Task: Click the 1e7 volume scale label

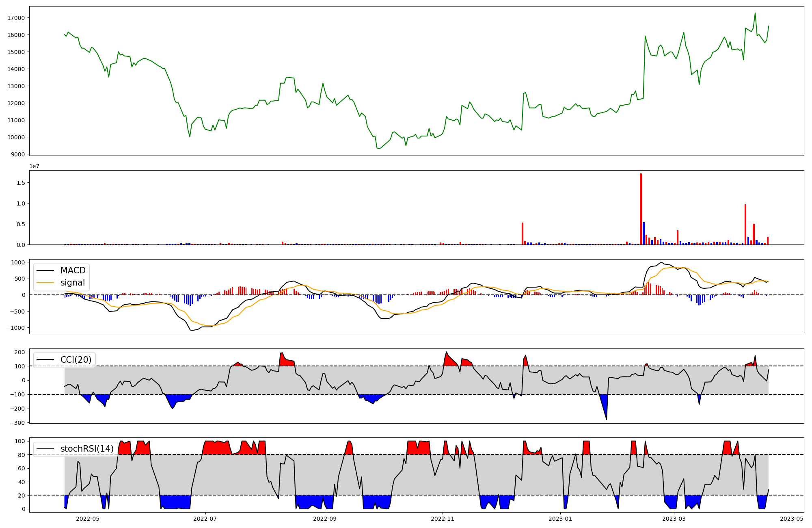Action: [x=34, y=166]
